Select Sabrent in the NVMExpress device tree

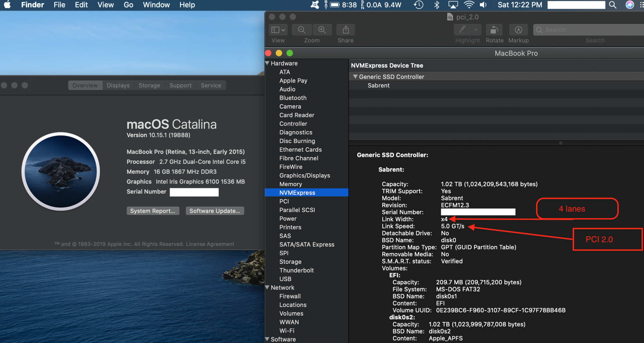click(378, 85)
